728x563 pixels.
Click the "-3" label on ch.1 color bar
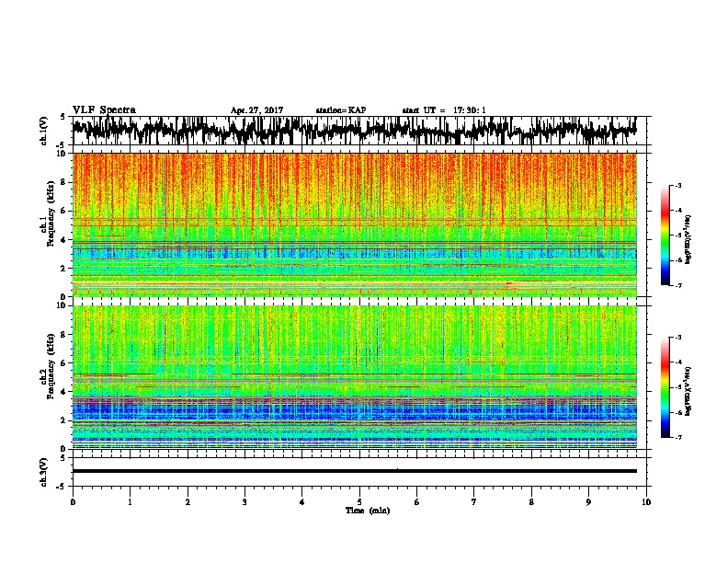(x=678, y=185)
